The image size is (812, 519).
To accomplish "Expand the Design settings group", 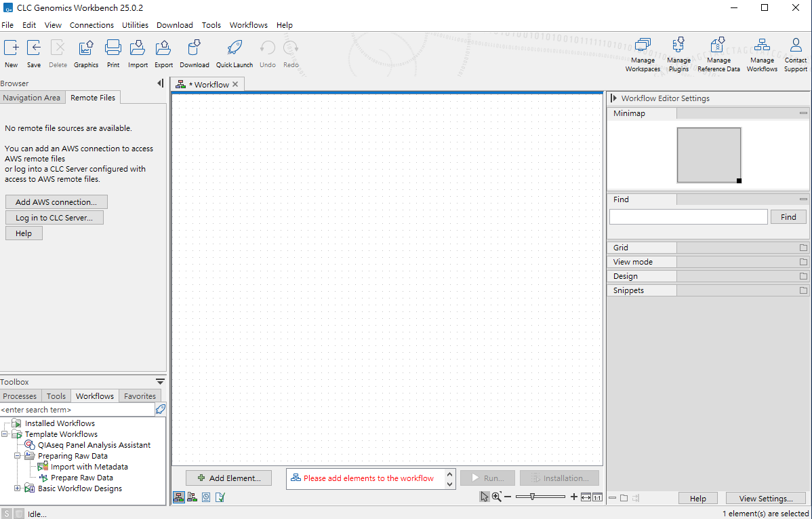I will click(803, 276).
